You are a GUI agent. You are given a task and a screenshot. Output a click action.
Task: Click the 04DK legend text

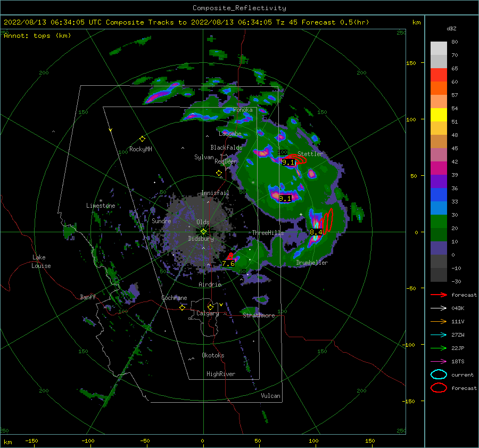tap(458, 308)
